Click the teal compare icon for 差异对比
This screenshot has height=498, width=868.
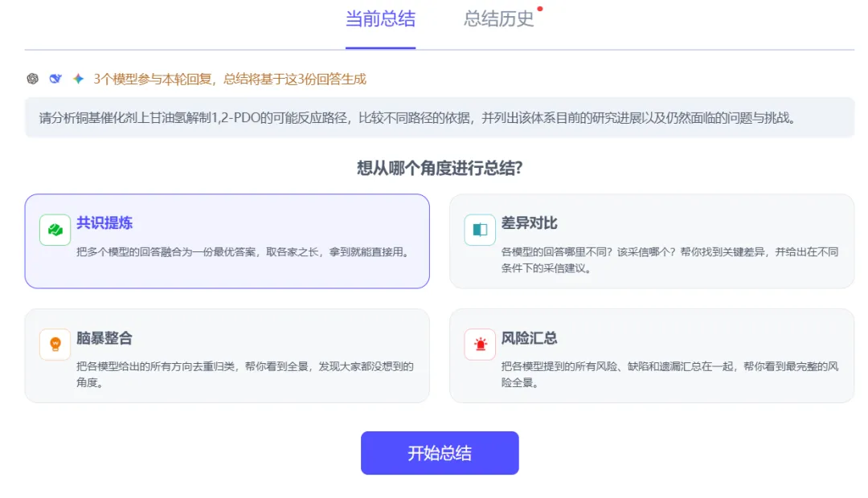tap(480, 230)
